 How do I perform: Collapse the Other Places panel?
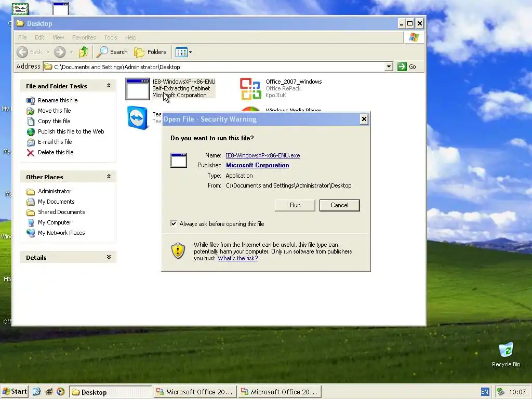pyautogui.click(x=109, y=177)
